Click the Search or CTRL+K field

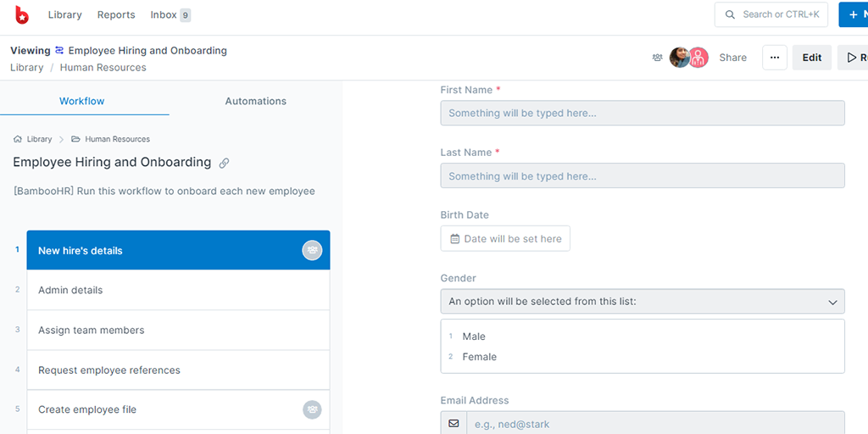pyautogui.click(x=771, y=14)
